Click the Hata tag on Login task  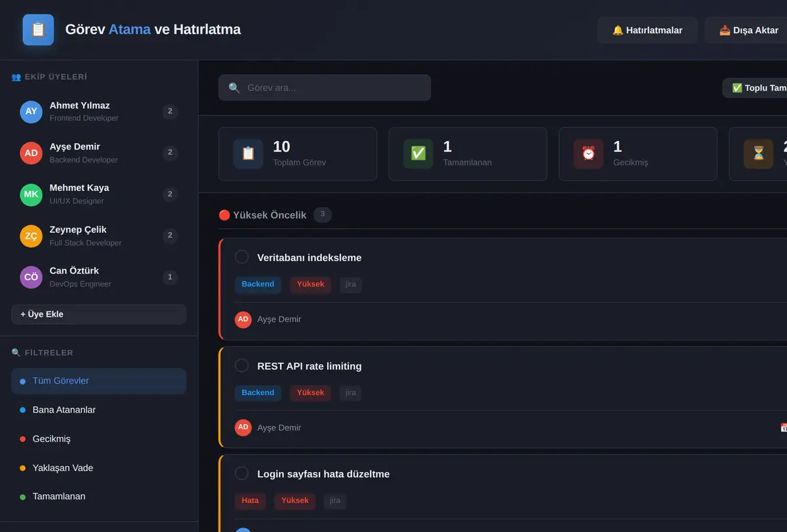(250, 501)
